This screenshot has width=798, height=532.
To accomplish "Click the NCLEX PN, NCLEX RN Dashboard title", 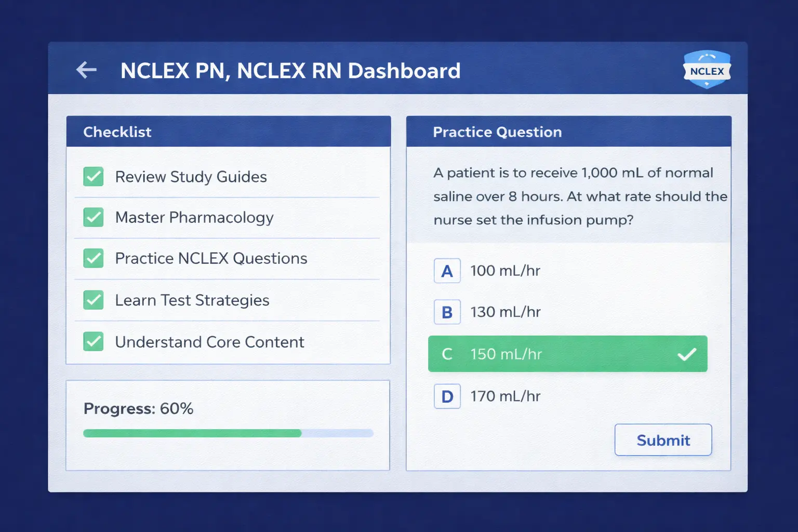I will [290, 71].
